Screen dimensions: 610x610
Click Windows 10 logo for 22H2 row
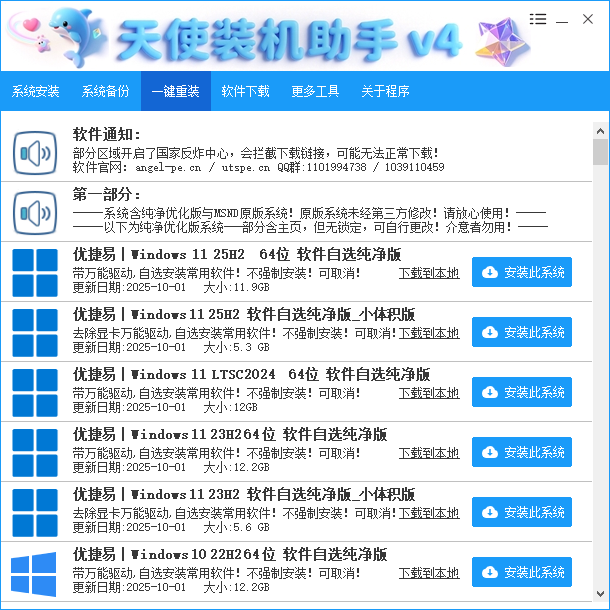click(34, 574)
